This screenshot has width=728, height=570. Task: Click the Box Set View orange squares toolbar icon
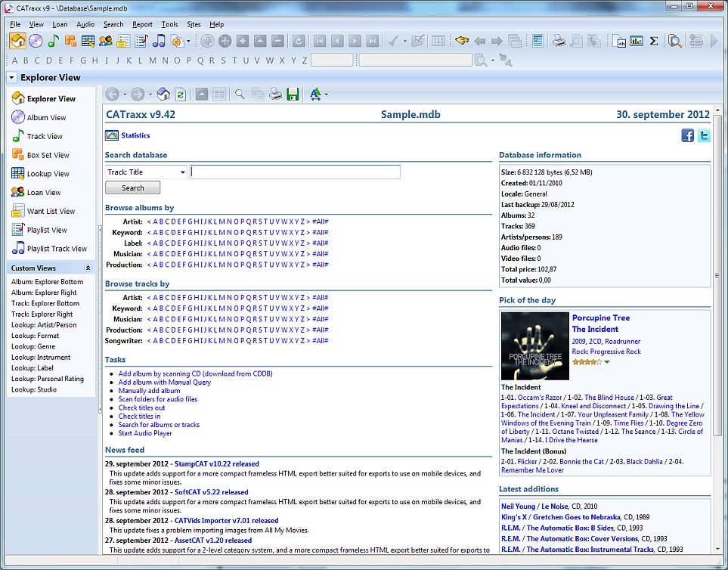70,41
